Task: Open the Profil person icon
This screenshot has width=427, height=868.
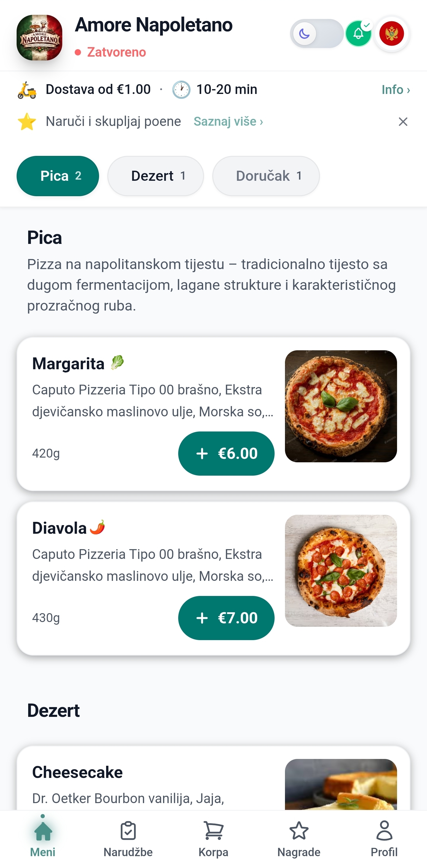Action: [x=384, y=832]
